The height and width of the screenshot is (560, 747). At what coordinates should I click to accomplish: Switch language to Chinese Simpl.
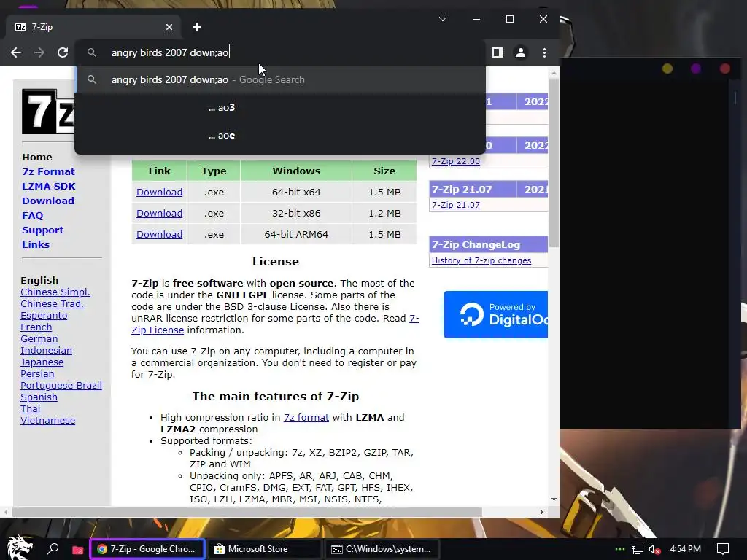[x=55, y=292]
